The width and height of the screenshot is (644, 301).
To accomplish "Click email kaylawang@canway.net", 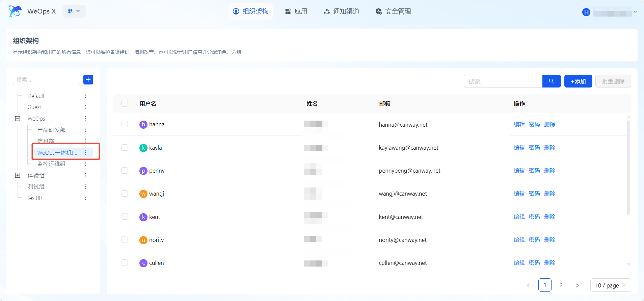I will [408, 148].
